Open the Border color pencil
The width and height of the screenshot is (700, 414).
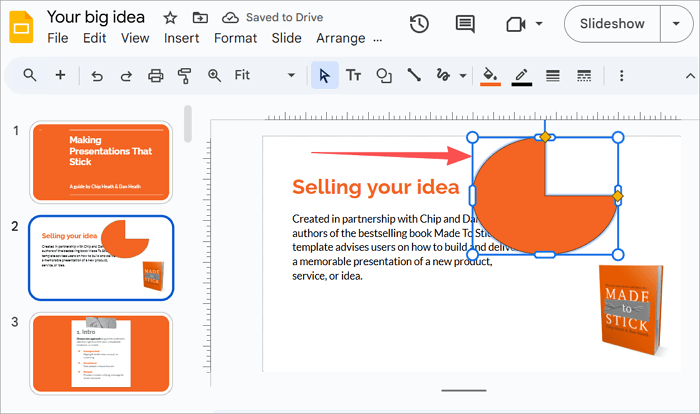(521, 75)
